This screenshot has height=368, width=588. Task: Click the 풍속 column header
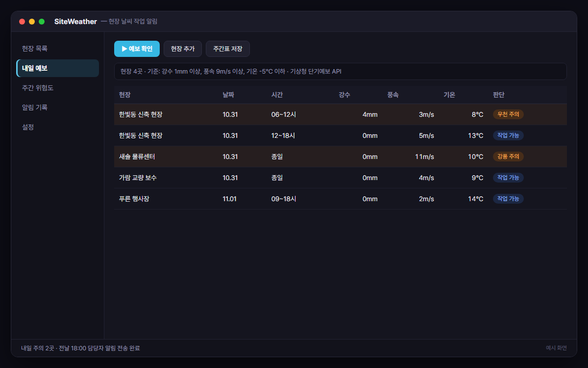(393, 95)
